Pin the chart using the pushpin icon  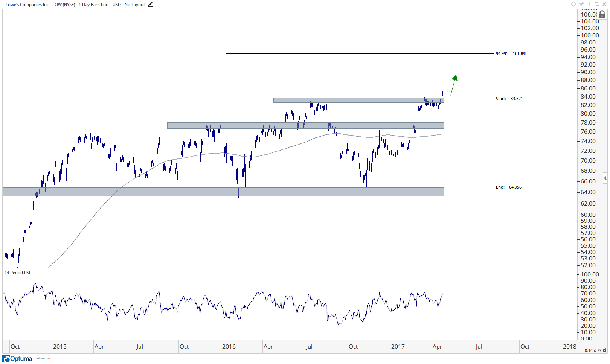582,4
